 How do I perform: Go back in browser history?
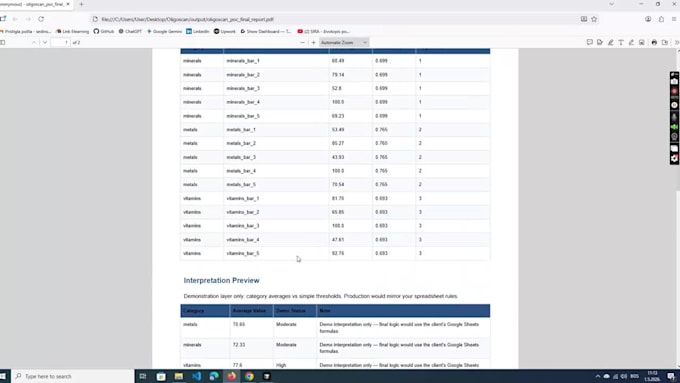point(15,19)
